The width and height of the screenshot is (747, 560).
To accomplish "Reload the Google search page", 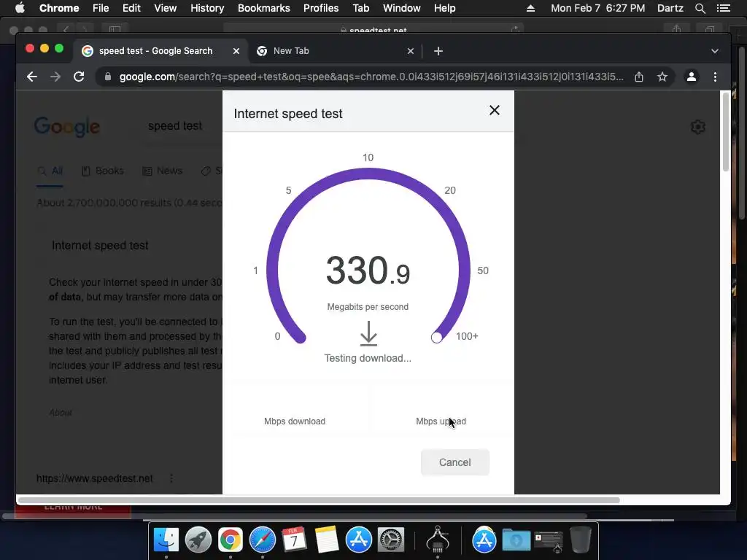I will 79,77.
